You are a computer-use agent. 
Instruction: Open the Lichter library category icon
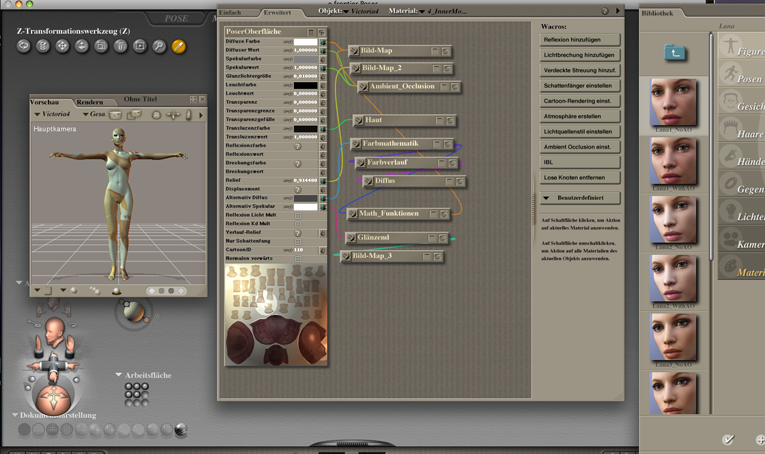click(730, 211)
